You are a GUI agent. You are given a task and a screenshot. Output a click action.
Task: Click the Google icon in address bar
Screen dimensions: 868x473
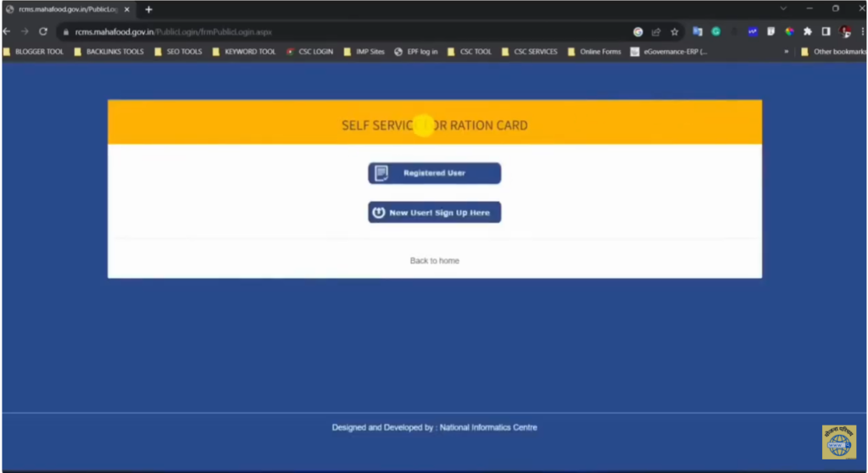tap(637, 32)
